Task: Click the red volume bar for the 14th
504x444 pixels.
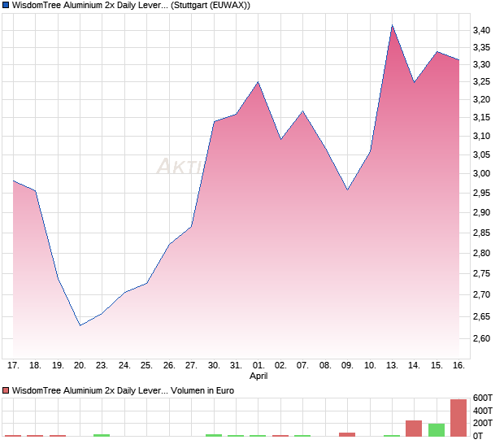Action: click(414, 429)
